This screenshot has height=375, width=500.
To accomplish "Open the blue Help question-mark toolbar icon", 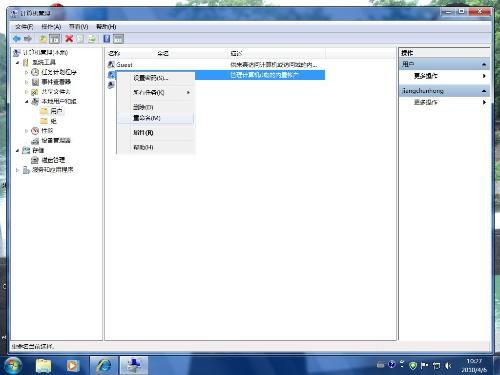I will click(107, 39).
